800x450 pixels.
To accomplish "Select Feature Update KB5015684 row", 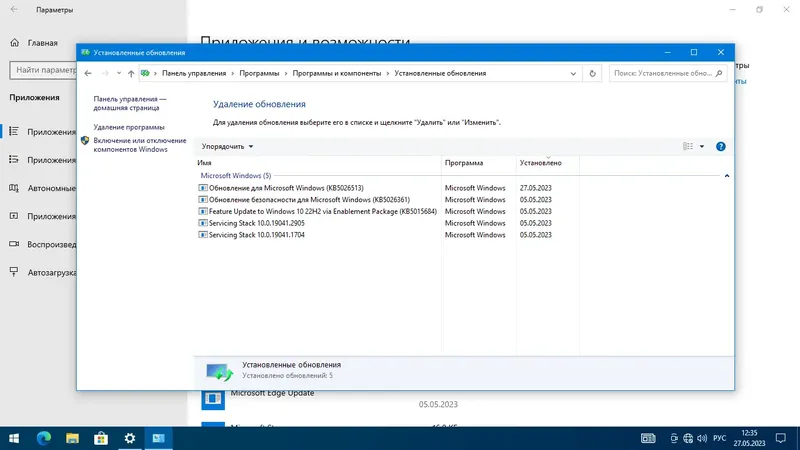I will [x=317, y=211].
